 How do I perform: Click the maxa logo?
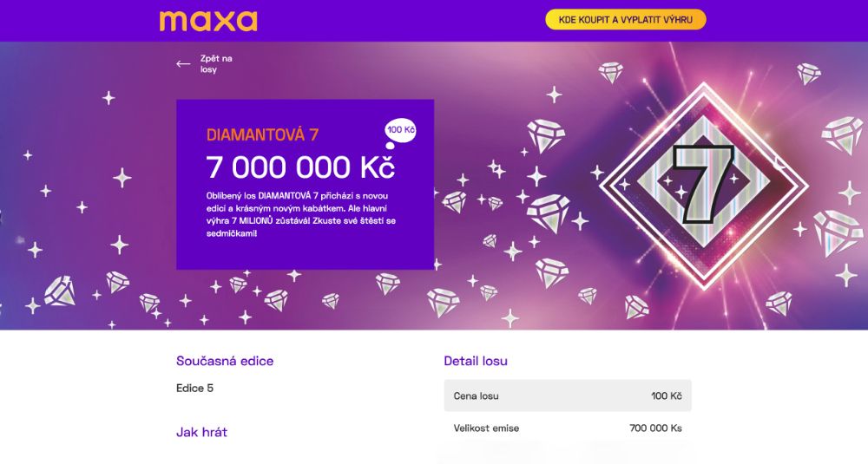coord(208,20)
